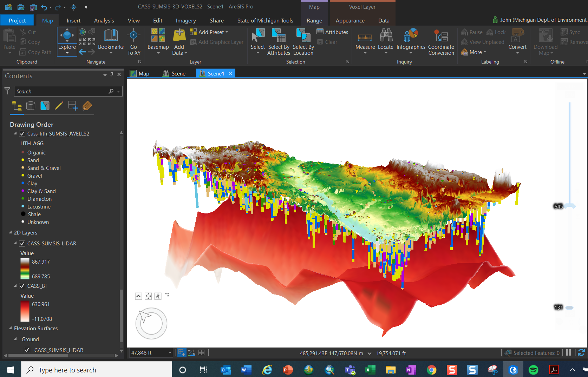Viewport: 588px width, 377px height.
Task: Open Coordinate Conversion
Action: (x=441, y=42)
